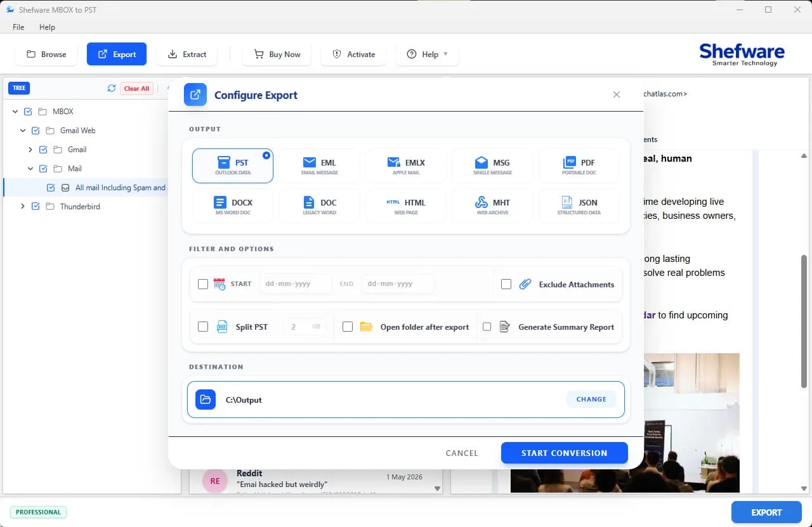The width and height of the screenshot is (812, 527).
Task: Uncheck the MBOX root folder checkbox
Action: (x=28, y=112)
